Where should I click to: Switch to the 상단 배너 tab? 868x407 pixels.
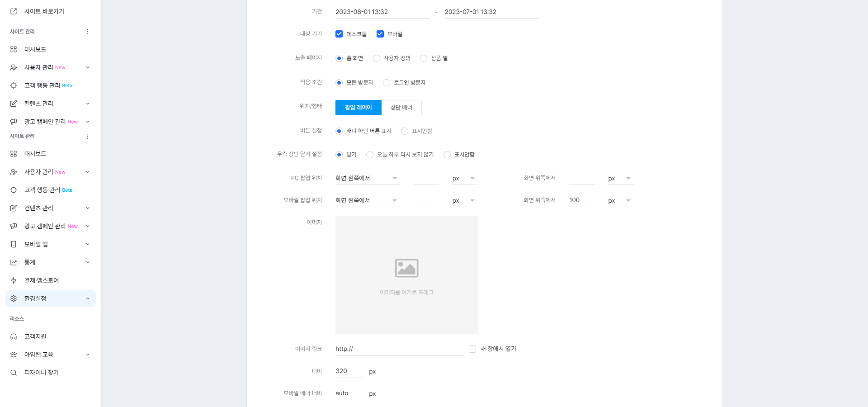pyautogui.click(x=401, y=107)
